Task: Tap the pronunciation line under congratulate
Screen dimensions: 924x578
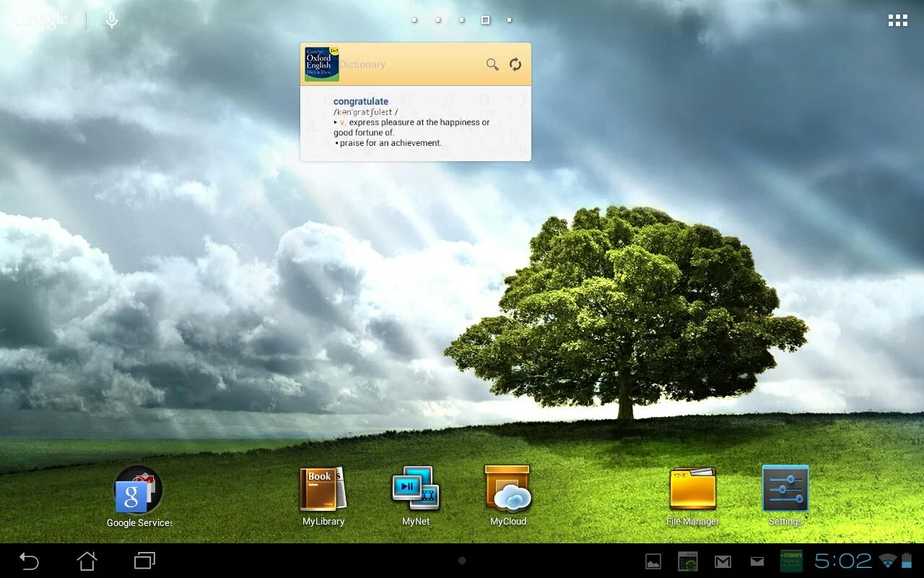Action: pos(365,112)
